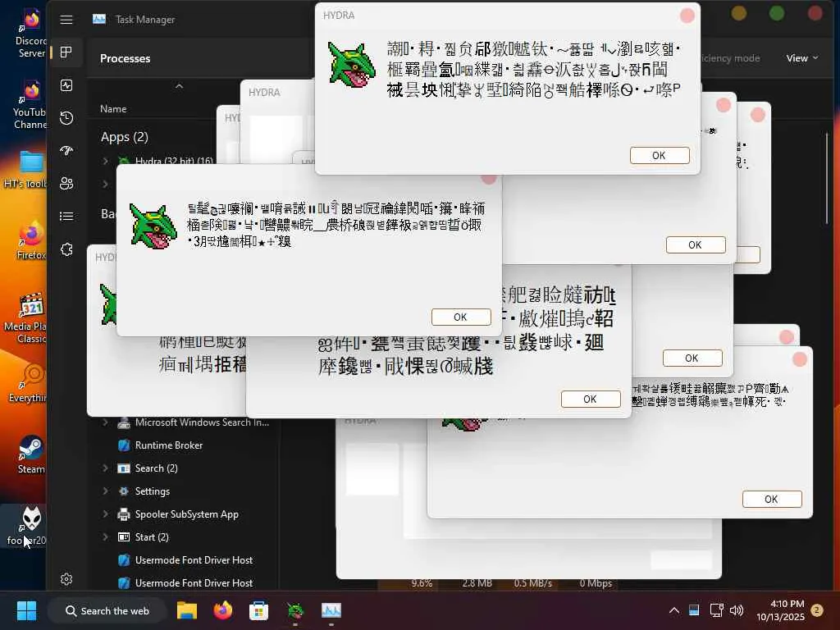This screenshot has width=840, height=630.
Task: Click OK in the dialog containing 'P齊' text
Action: coord(772,500)
